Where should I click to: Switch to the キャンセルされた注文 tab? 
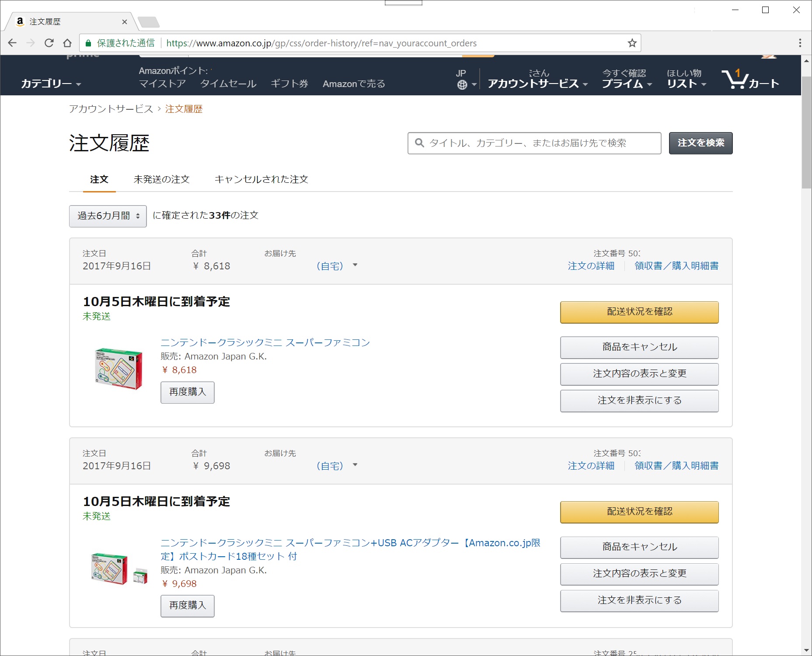click(261, 179)
